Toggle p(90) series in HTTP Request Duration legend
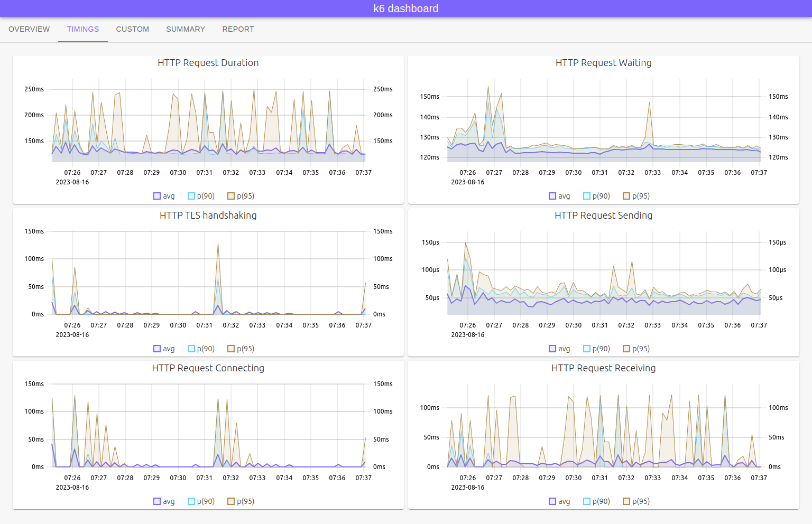 (x=201, y=196)
